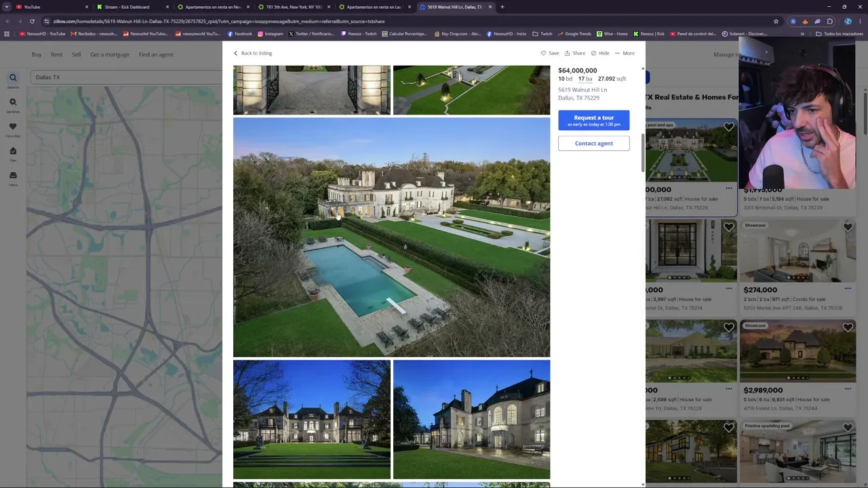The height and width of the screenshot is (488, 868).
Task: Open the Facebook bookmark
Action: point(239,34)
